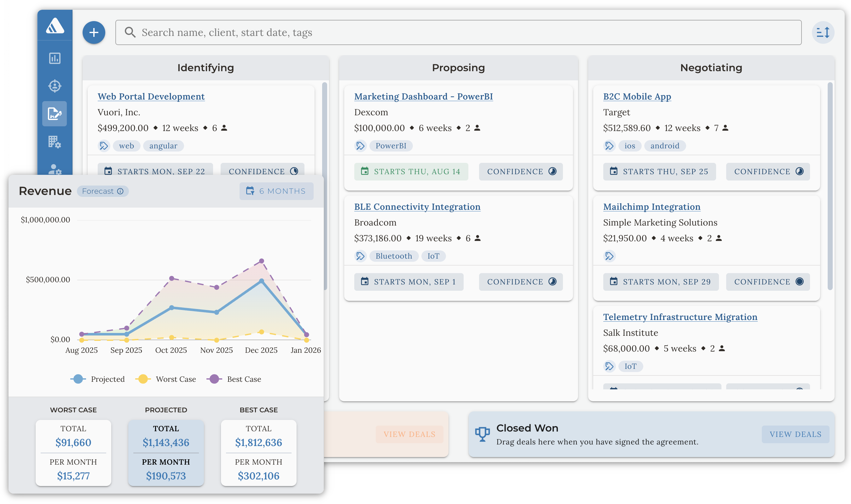This screenshot has width=851, height=504.
Task: Toggle Best Case series in chart legend
Action: (234, 379)
